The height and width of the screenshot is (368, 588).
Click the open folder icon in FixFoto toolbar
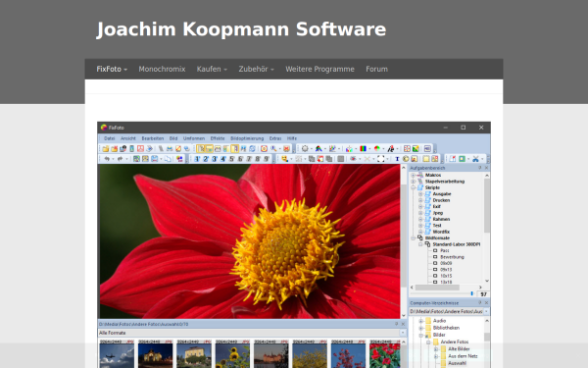coord(106,149)
